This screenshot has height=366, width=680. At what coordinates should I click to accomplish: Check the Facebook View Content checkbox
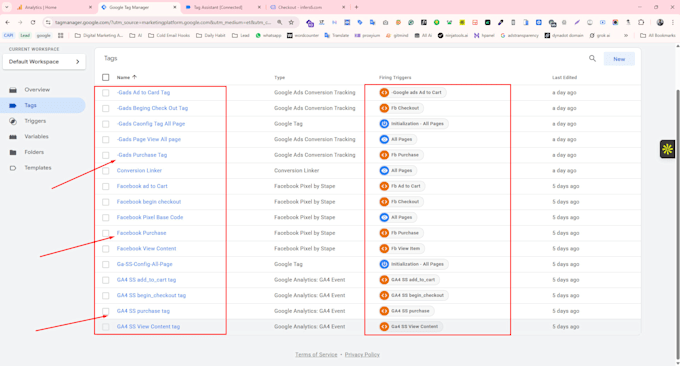pos(106,248)
